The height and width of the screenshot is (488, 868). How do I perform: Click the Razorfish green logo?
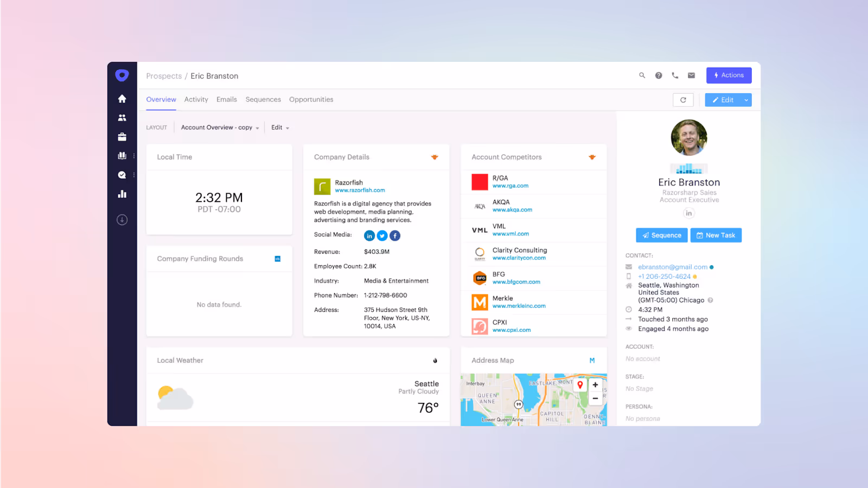point(322,187)
